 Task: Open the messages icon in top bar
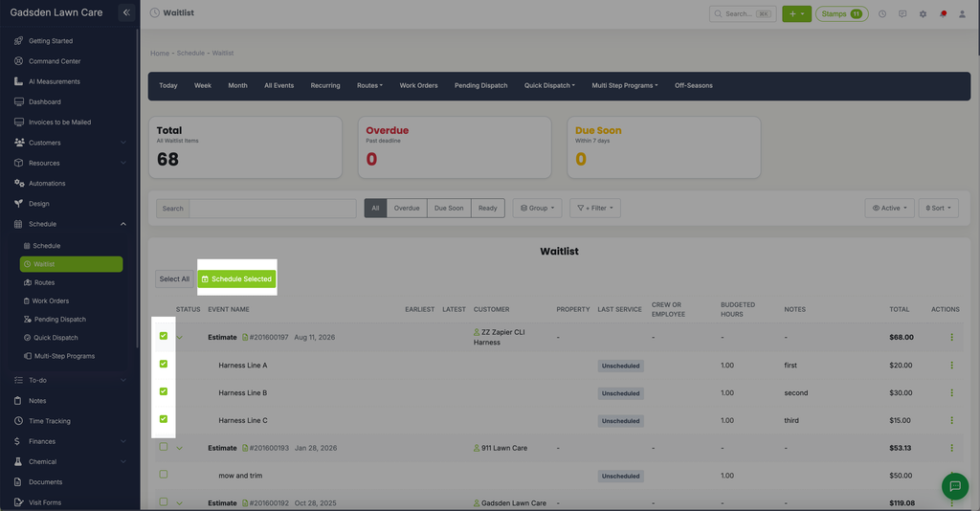tap(902, 13)
